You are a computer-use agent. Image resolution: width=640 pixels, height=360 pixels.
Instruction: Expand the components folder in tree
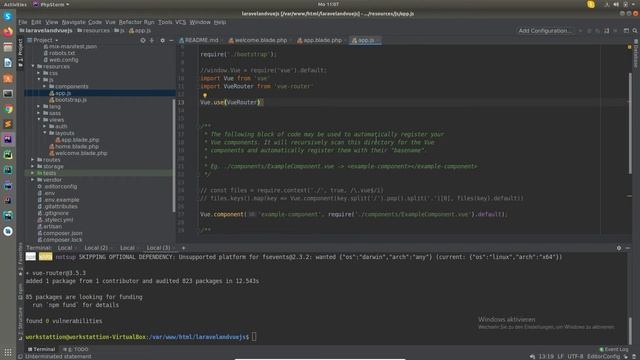45,87
